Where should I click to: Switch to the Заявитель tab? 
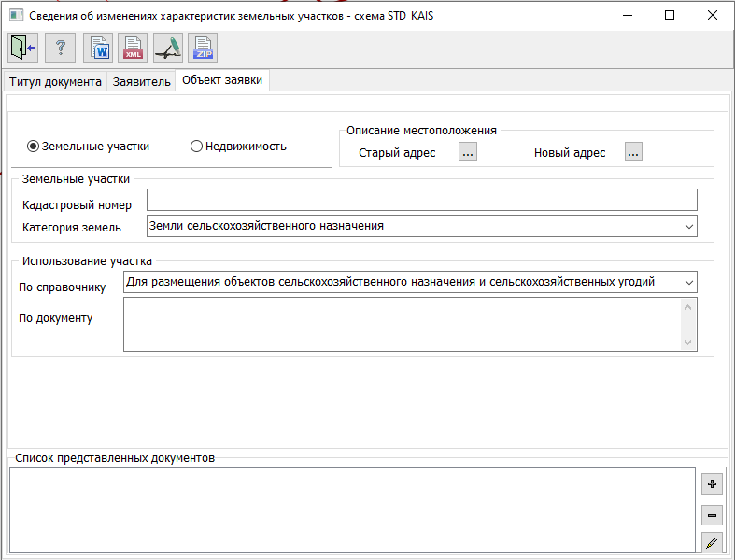tap(142, 82)
